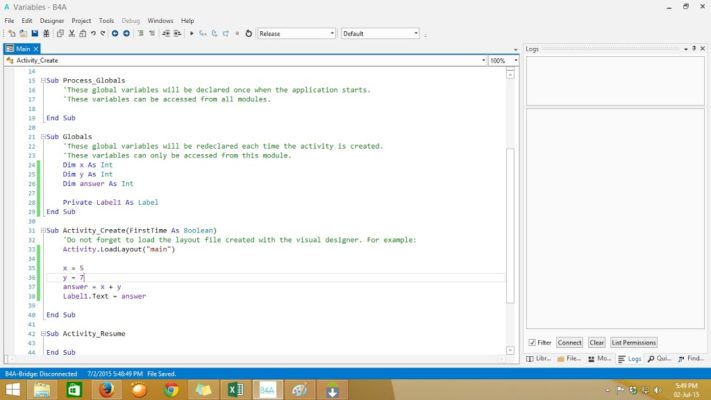Click the Clear button in Logs

tap(596, 342)
